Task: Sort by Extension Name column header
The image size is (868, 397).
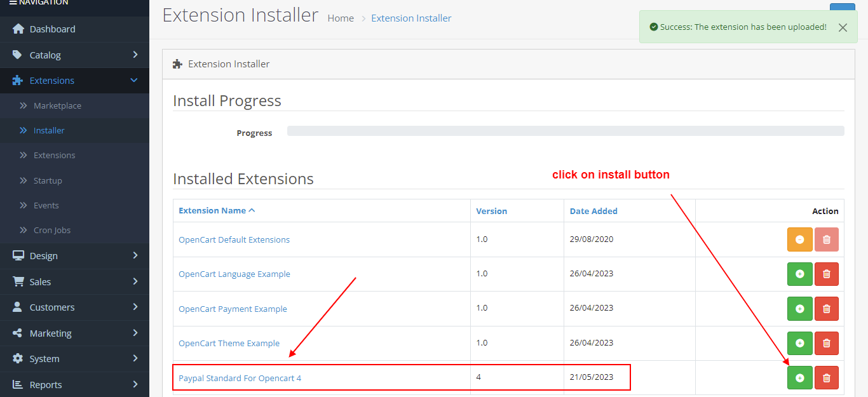Action: click(217, 210)
